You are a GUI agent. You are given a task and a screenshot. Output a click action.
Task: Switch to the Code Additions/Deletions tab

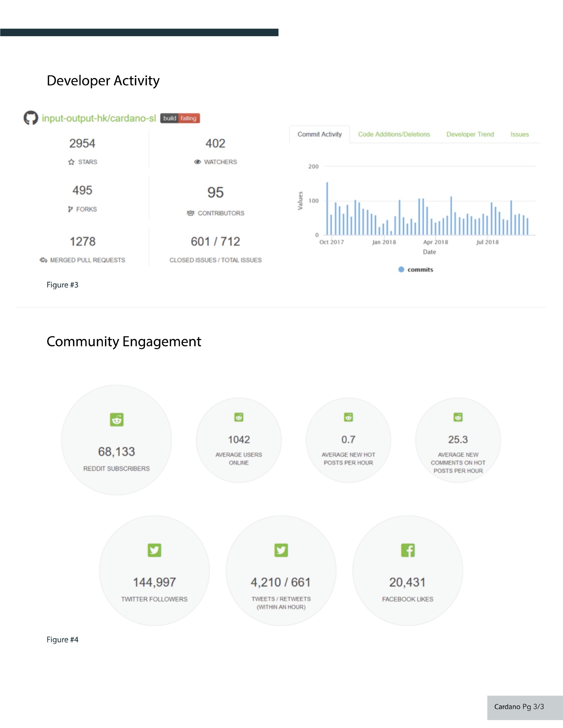[x=394, y=134]
